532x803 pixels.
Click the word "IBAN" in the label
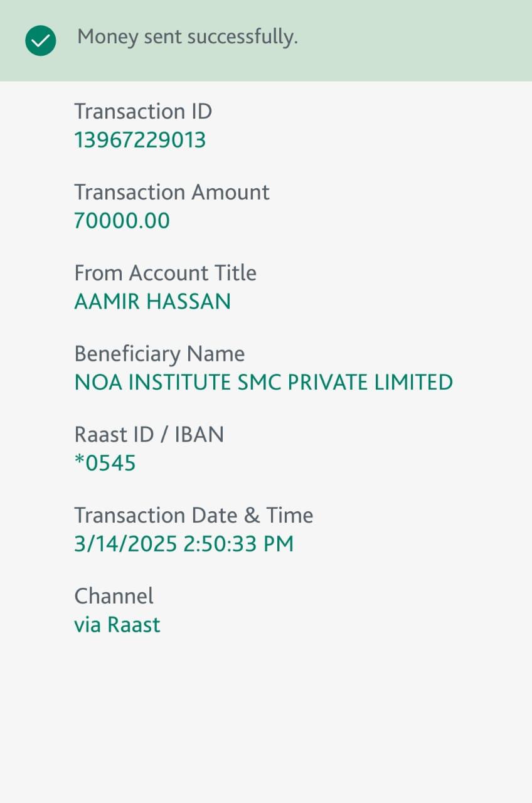pyautogui.click(x=199, y=435)
